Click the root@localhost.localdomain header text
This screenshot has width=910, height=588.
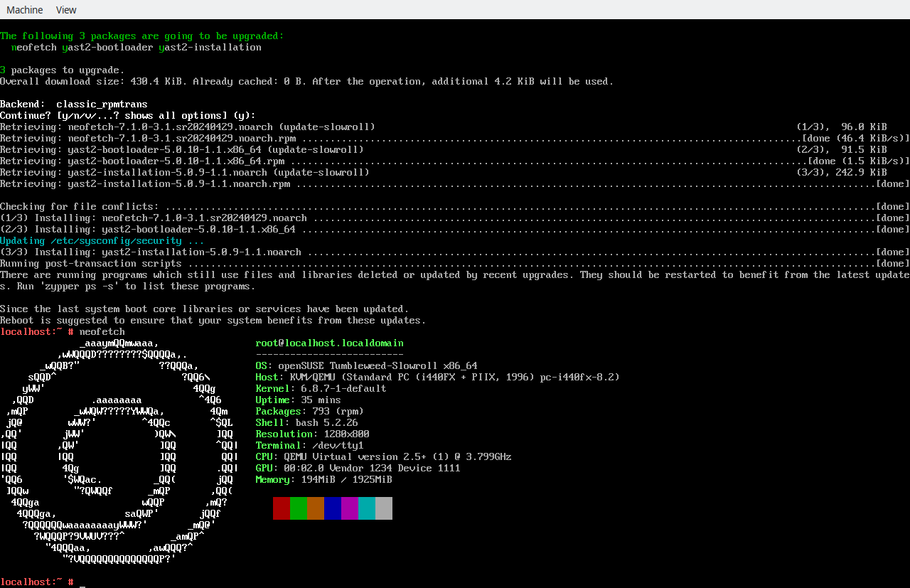click(329, 343)
